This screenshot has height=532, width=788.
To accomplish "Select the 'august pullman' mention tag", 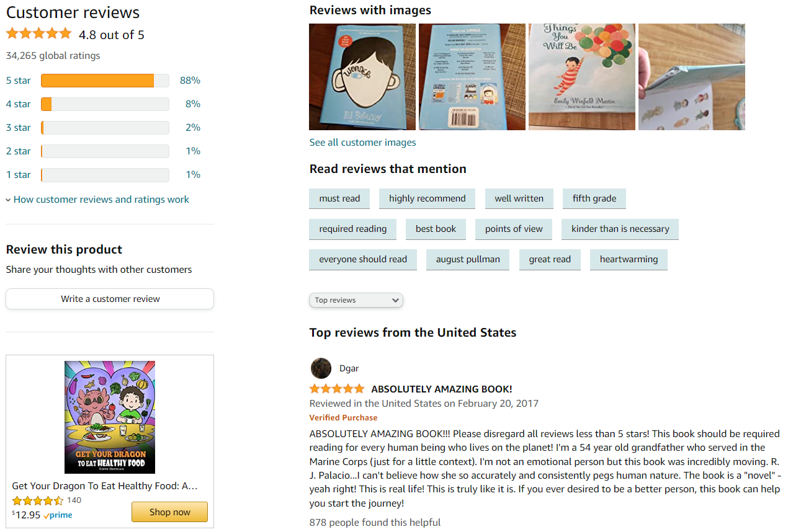I will tap(467, 259).
